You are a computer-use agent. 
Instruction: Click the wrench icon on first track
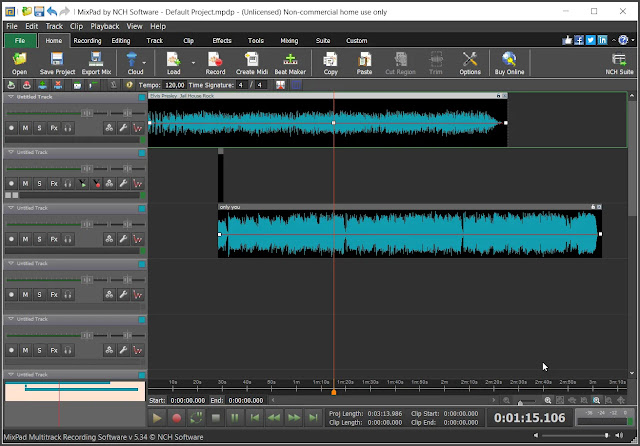(x=123, y=128)
